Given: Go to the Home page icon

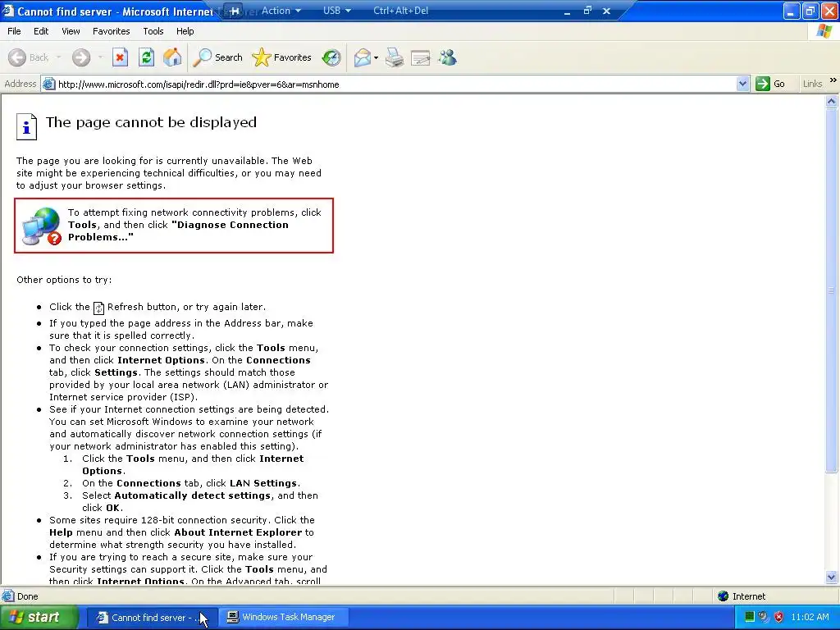Looking at the screenshot, I should click(172, 57).
